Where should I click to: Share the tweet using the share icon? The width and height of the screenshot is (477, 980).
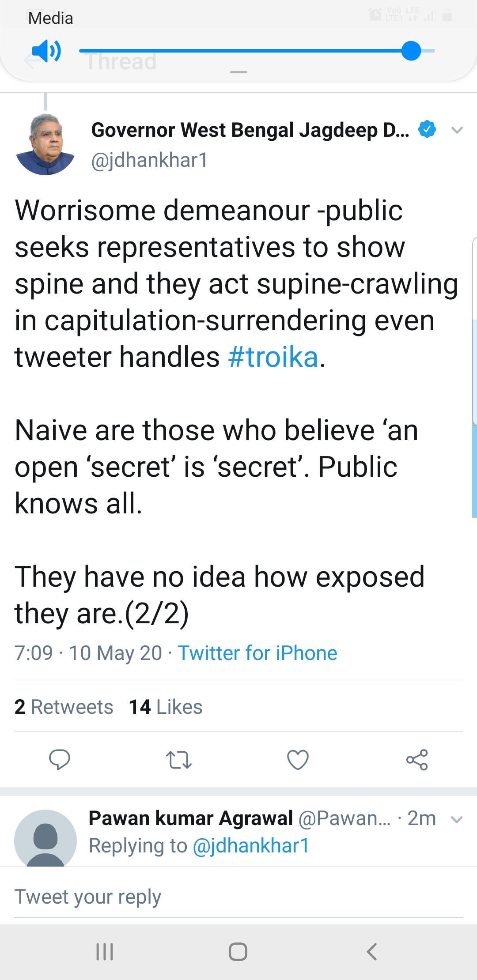pyautogui.click(x=417, y=759)
